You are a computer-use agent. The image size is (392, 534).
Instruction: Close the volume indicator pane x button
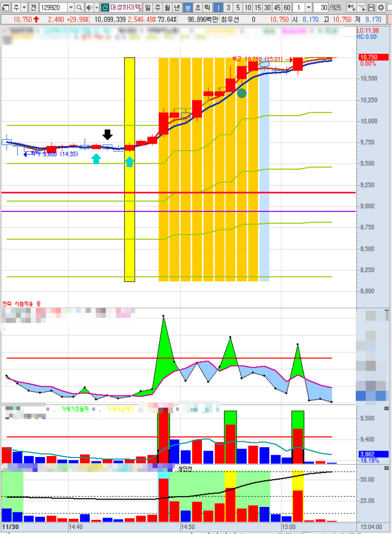click(387, 408)
